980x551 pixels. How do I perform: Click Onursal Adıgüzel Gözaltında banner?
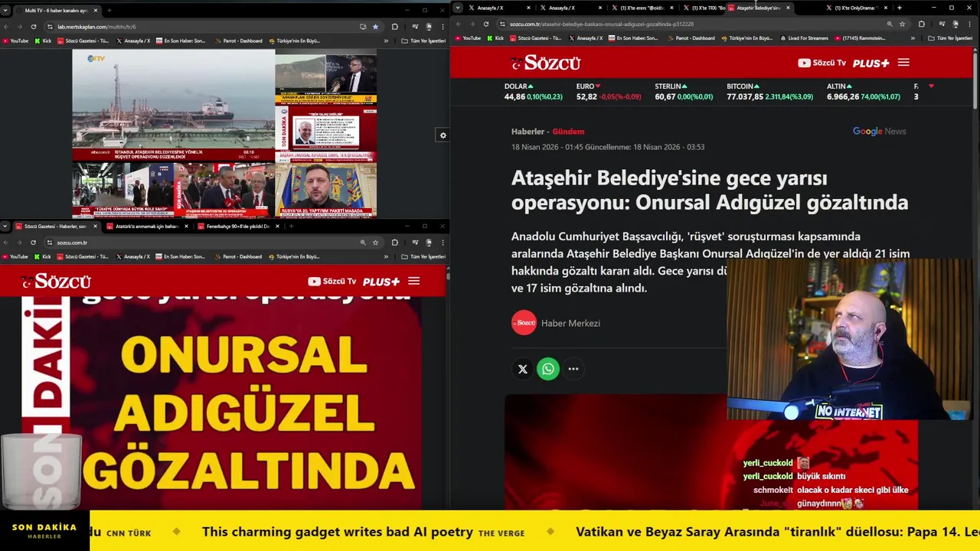[222, 402]
